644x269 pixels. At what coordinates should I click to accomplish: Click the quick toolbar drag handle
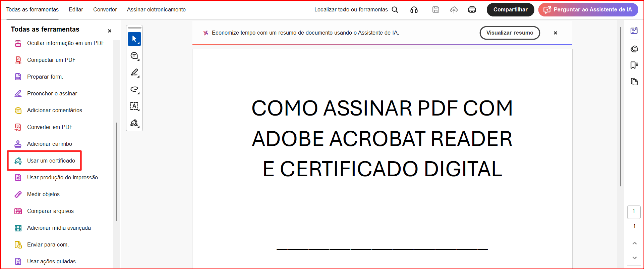134,28
